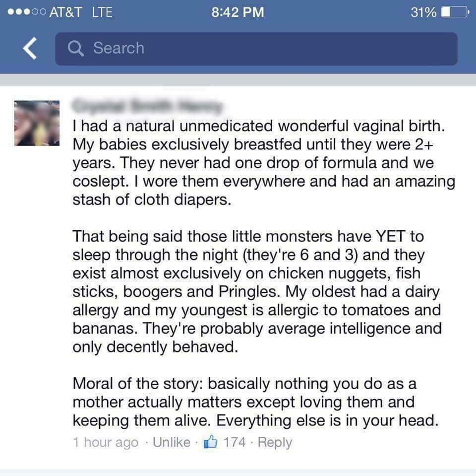Select the "natural unmedicated" opening paragraph
476x476 pixels.
click(x=264, y=163)
